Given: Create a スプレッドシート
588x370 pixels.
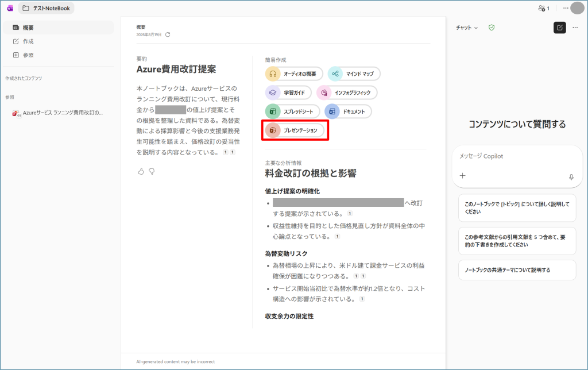Looking at the screenshot, I should click(x=292, y=111).
